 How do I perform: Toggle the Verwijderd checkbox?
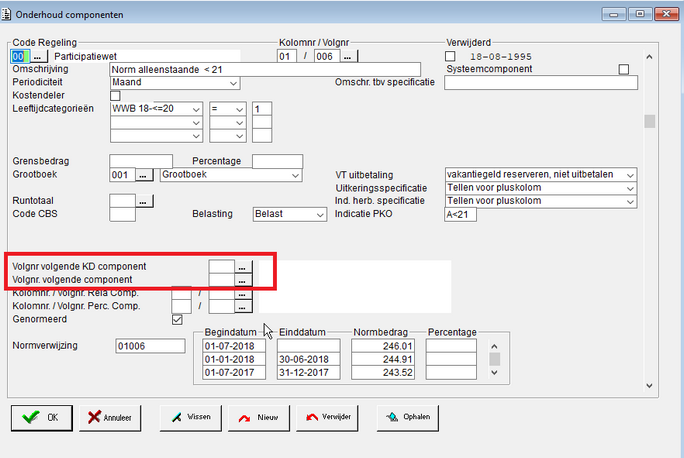pyautogui.click(x=450, y=56)
